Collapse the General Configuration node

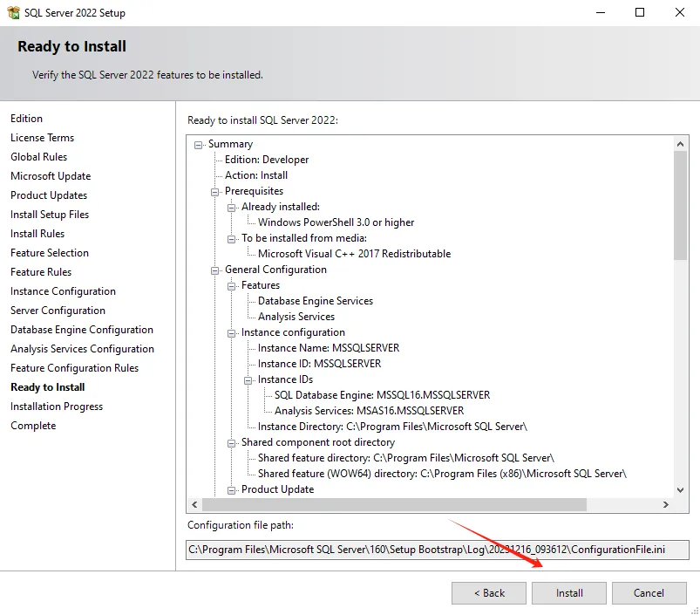[x=214, y=270]
